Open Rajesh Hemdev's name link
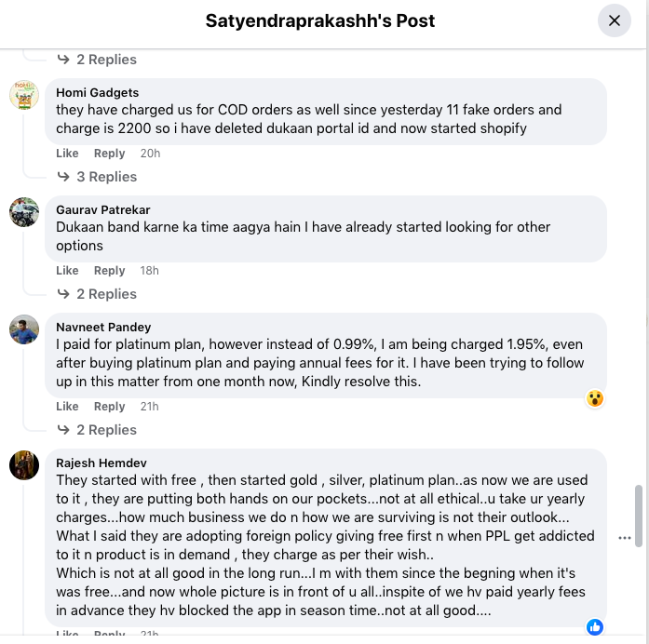This screenshot has height=644, width=649. pos(101,463)
